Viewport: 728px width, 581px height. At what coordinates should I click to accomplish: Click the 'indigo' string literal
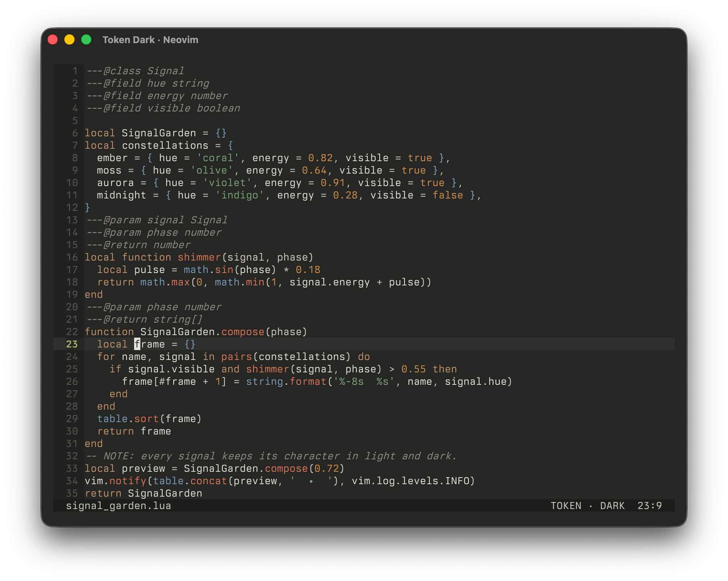pos(240,195)
